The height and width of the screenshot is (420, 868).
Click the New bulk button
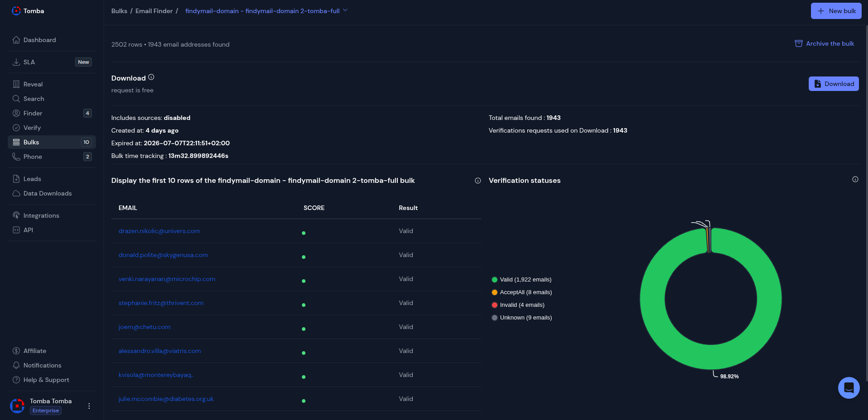[x=835, y=11]
